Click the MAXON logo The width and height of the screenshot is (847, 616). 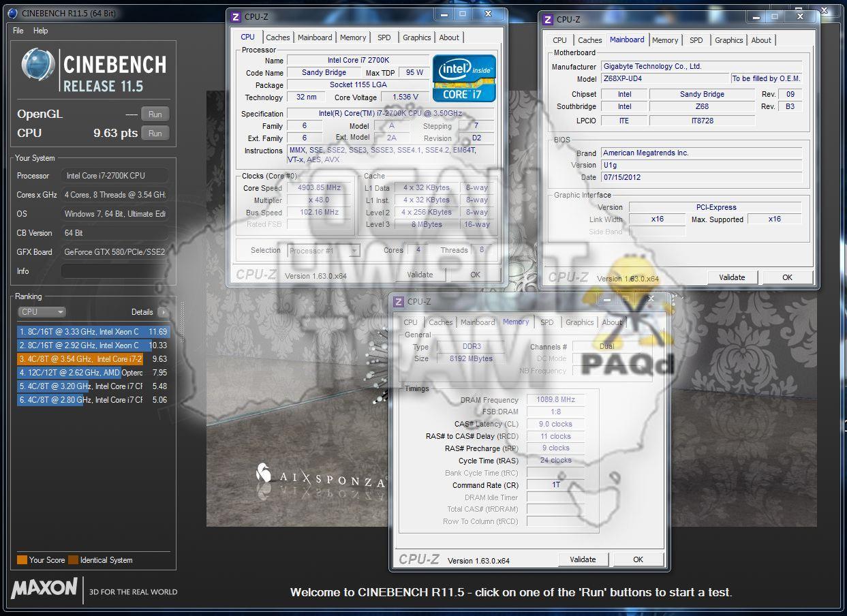tap(44, 588)
